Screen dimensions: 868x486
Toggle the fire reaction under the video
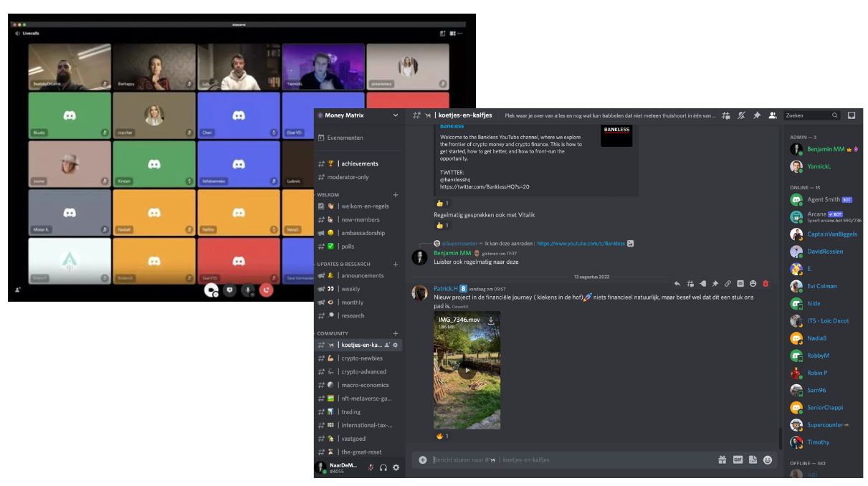click(442, 436)
